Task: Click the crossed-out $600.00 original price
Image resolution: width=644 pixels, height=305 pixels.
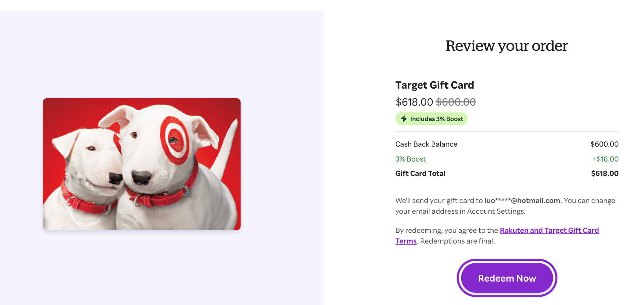Action: tap(455, 102)
